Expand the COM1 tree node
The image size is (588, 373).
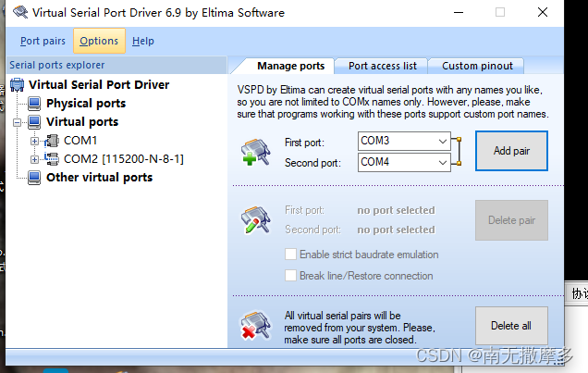click(34, 141)
